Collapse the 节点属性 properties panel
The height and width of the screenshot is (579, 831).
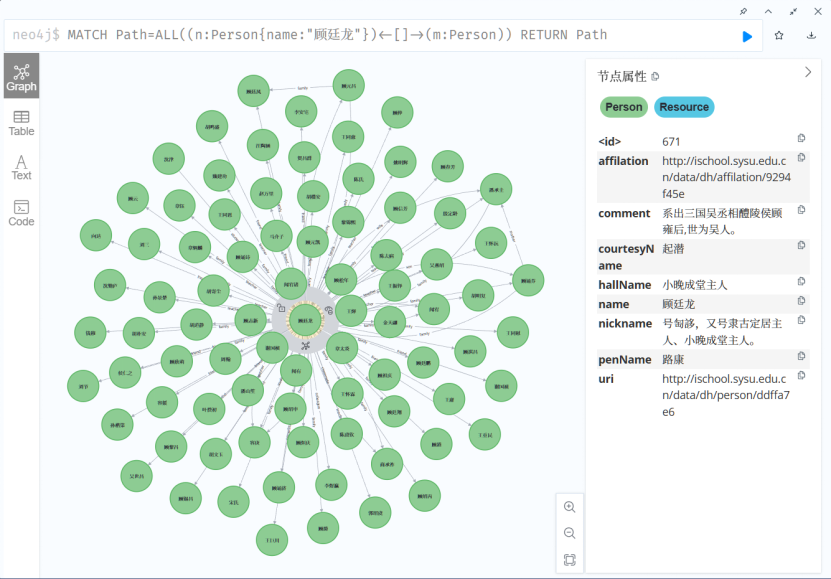[x=808, y=72]
